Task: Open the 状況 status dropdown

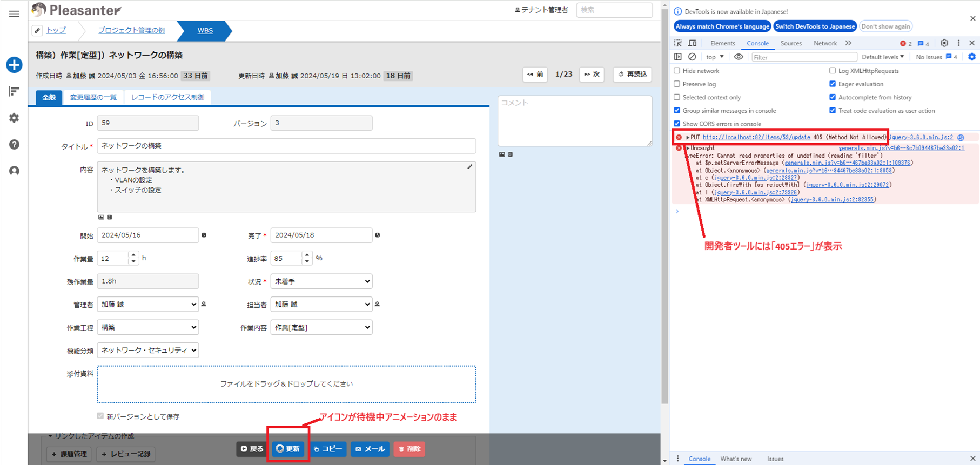Action: 321,281
